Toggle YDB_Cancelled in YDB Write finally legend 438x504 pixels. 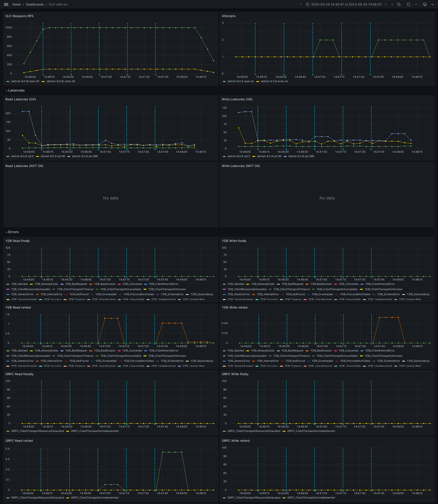coord(348,284)
